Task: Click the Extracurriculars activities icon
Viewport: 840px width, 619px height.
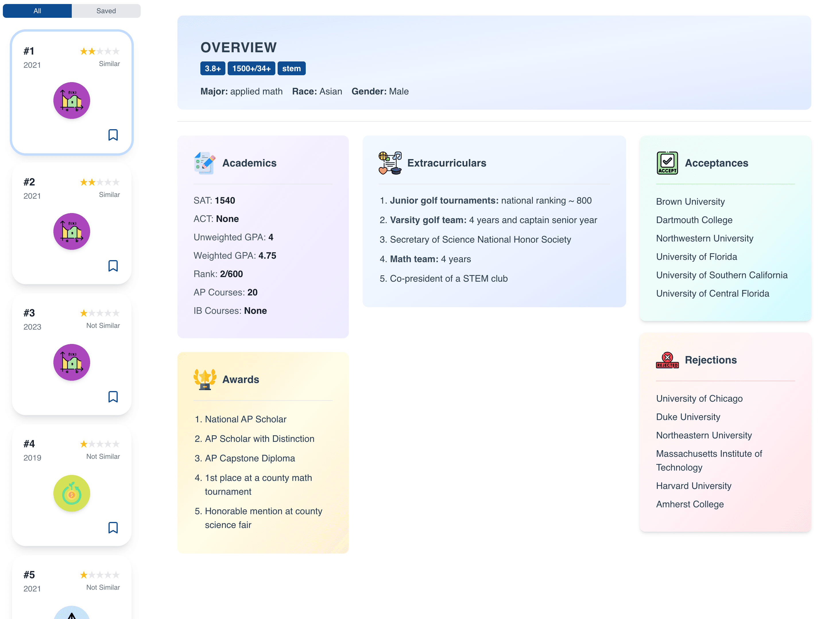Action: tap(390, 163)
